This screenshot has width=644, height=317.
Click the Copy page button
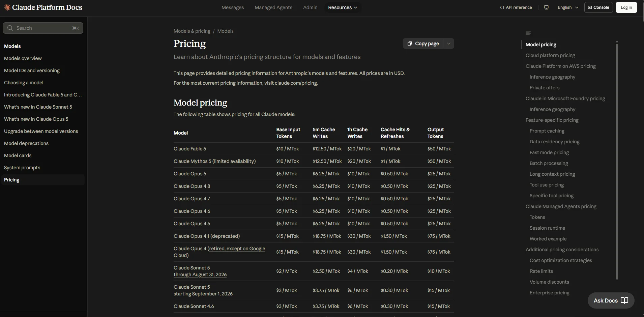click(423, 44)
